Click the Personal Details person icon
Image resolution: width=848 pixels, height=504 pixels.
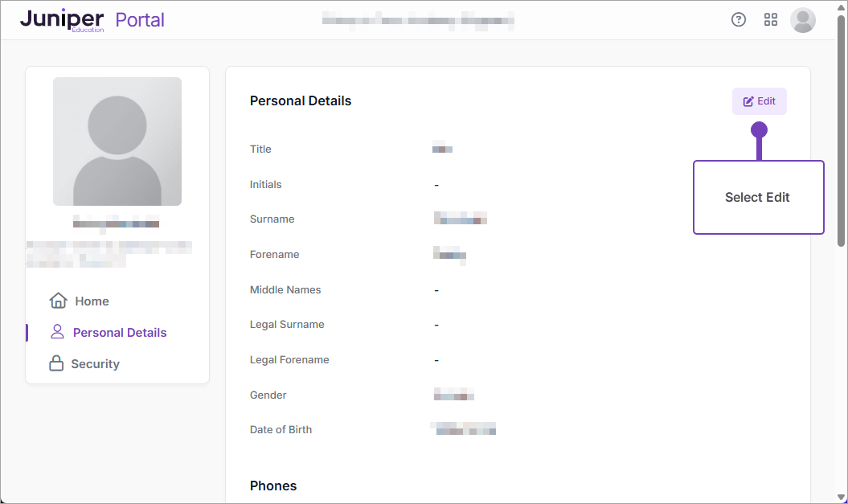pos(57,332)
